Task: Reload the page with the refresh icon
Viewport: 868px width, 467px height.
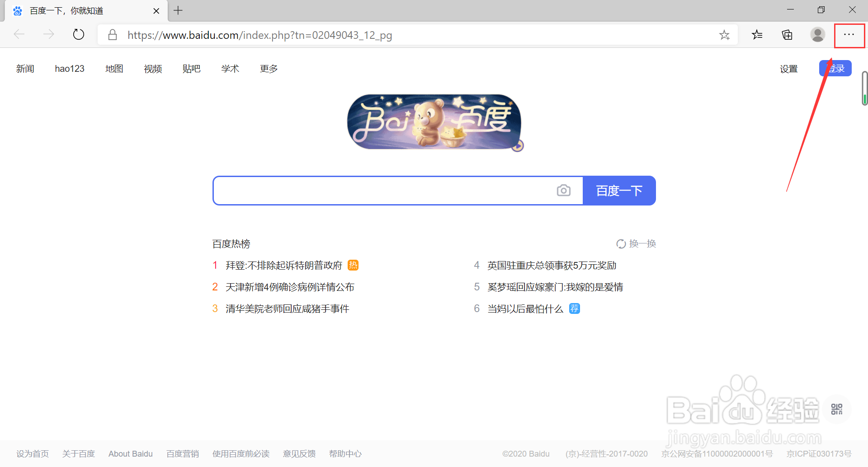Action: (79, 34)
